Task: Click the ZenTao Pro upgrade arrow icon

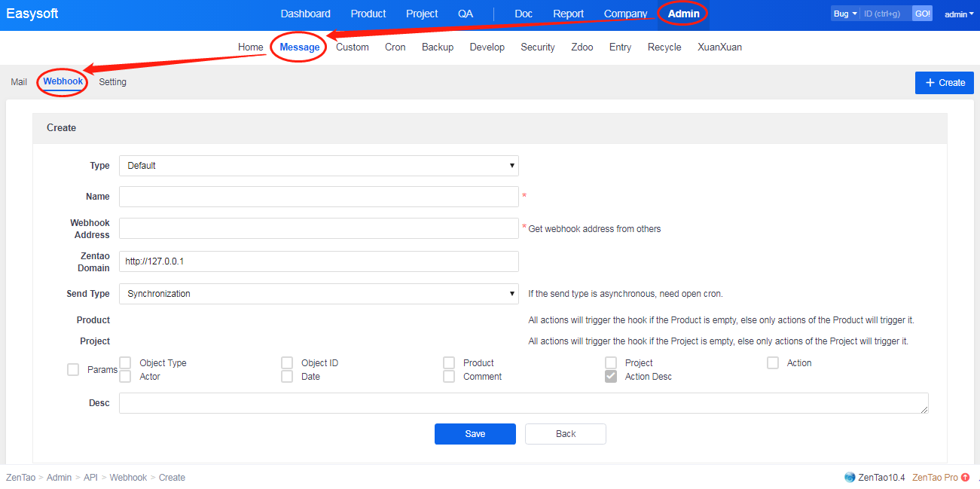Action: coord(966,477)
